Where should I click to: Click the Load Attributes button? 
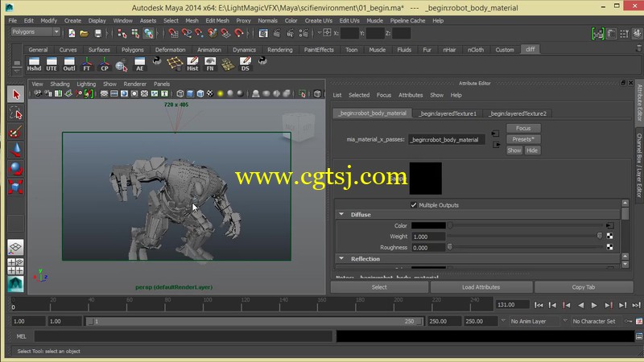tap(481, 287)
